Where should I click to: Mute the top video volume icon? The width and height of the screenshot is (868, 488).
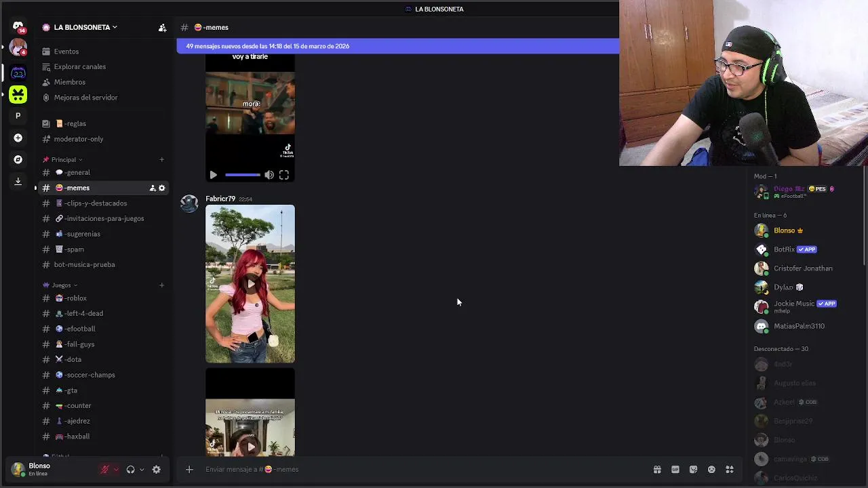coord(269,175)
